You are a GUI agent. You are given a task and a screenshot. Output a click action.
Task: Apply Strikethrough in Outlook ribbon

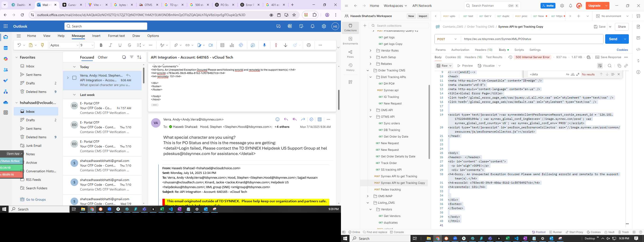pyautogui.click(x=130, y=45)
